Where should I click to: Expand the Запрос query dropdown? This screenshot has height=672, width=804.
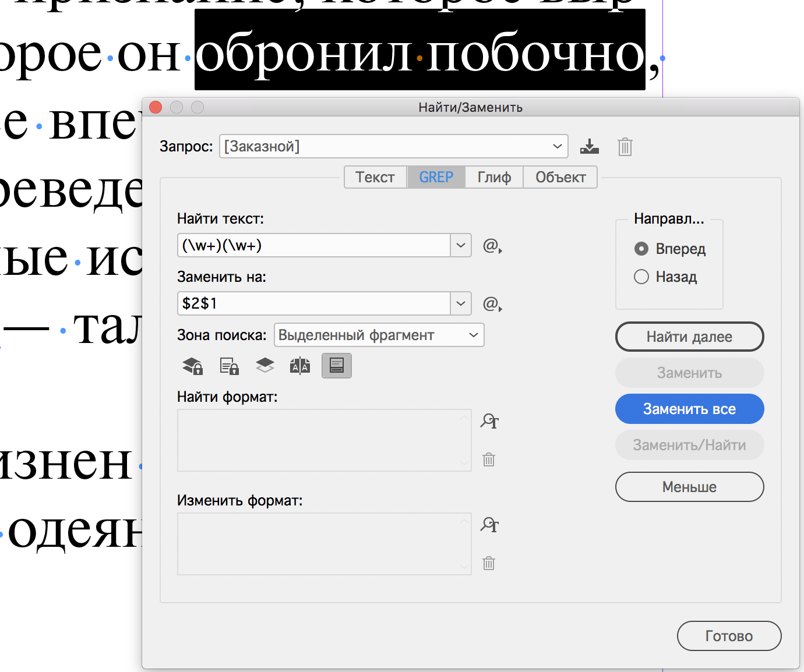point(557,146)
